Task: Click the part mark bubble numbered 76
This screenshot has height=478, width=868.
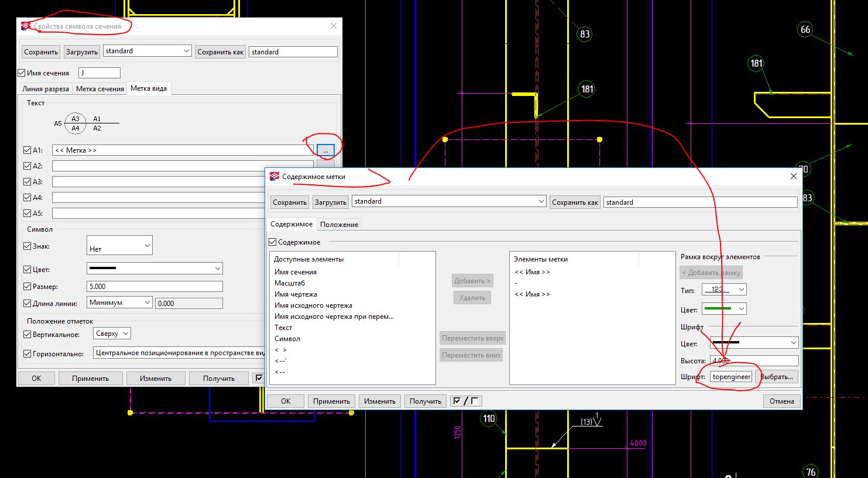Action: (811, 472)
